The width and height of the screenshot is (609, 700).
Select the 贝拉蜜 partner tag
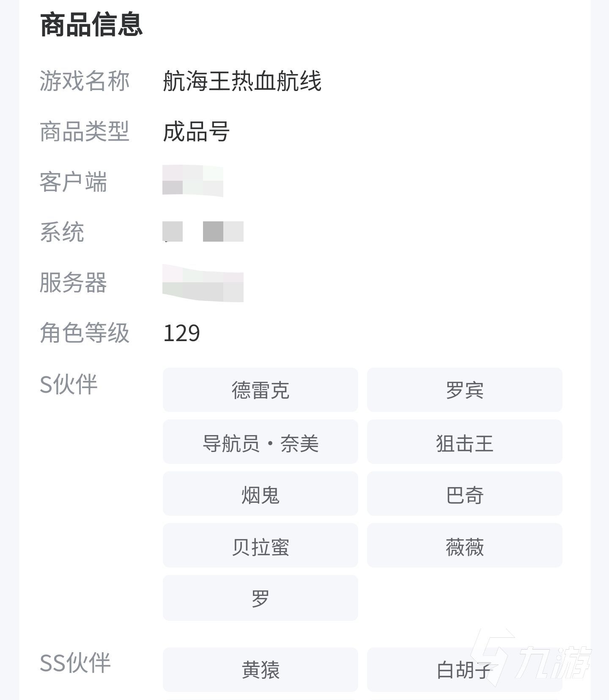(x=260, y=546)
